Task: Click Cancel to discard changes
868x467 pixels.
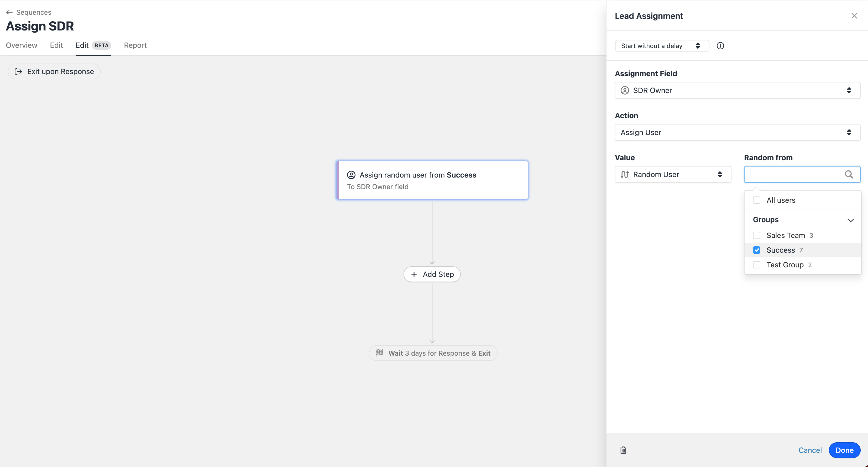Action: [x=810, y=450]
